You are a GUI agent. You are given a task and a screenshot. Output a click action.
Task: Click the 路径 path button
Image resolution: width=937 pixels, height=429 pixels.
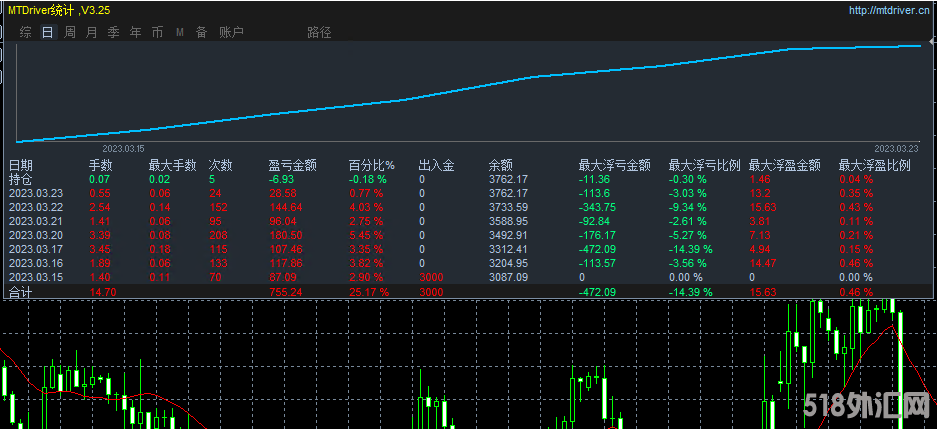coord(319,32)
